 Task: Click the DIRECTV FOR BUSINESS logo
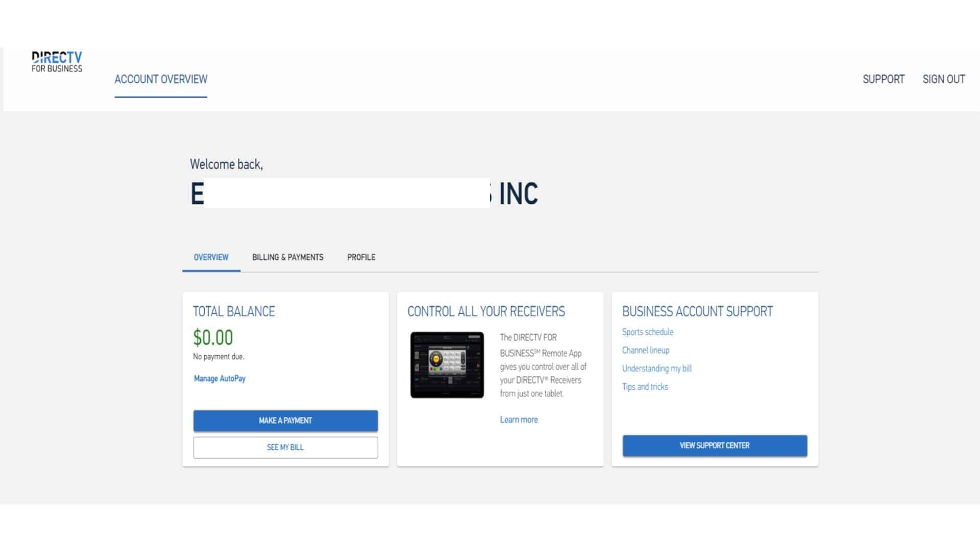click(x=57, y=61)
